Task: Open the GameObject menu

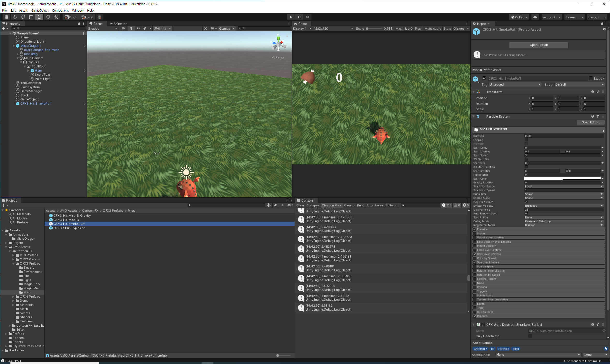Action: (40, 10)
